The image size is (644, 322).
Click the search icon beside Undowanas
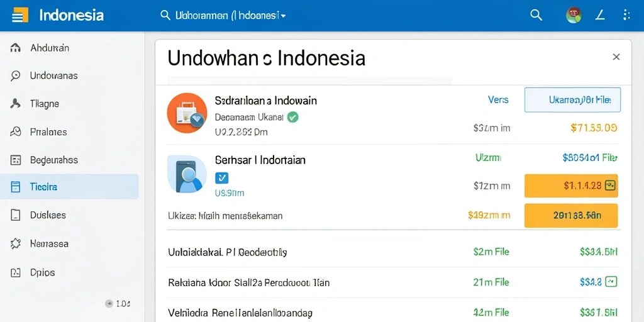(15, 75)
